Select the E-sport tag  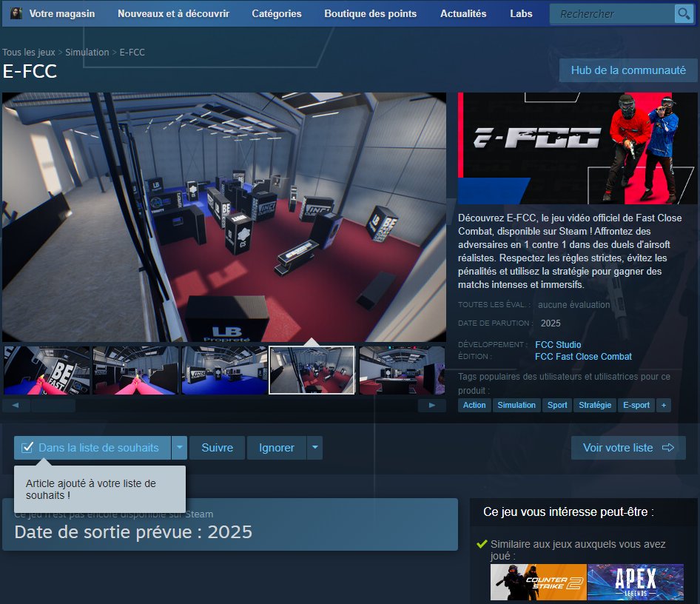pyautogui.click(x=636, y=406)
